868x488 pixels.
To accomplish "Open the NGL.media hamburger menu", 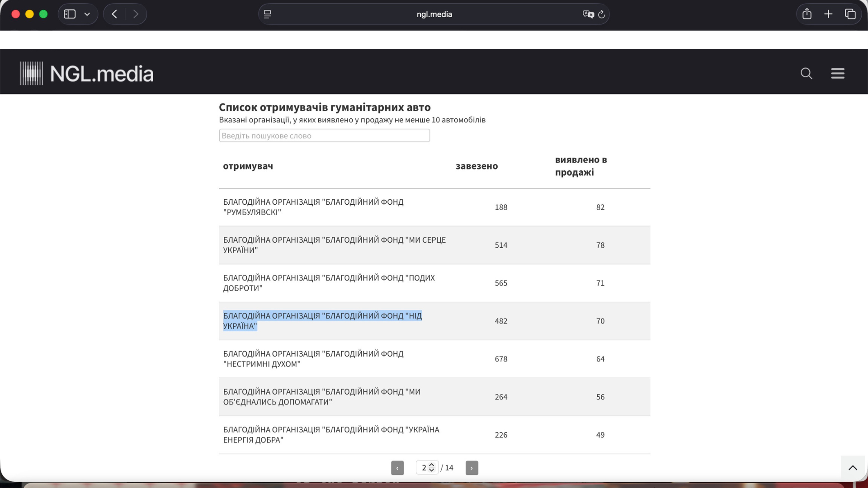I will [838, 73].
